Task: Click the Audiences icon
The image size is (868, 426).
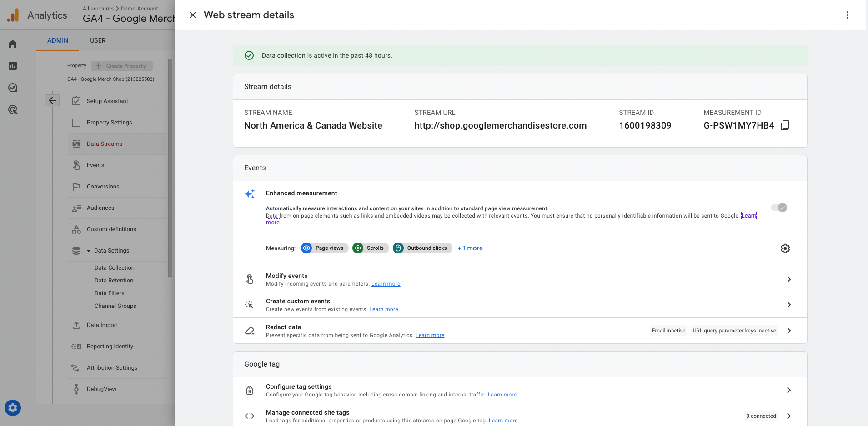Action: [x=76, y=208]
